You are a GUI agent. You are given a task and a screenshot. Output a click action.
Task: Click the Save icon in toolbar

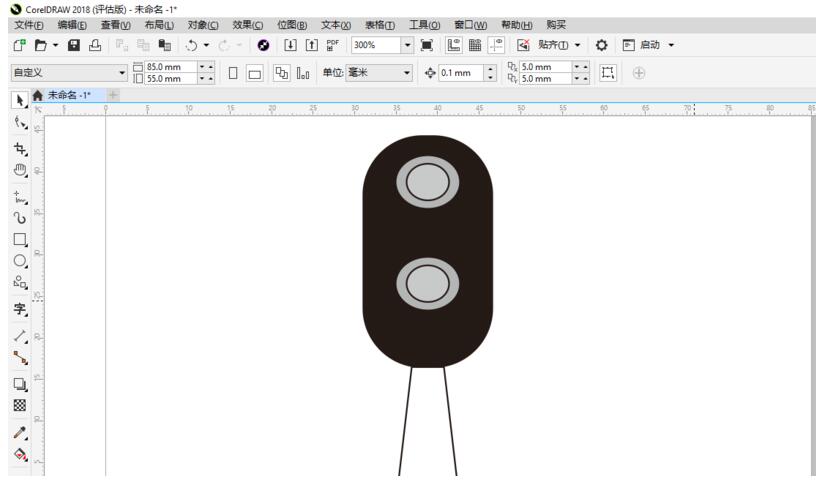(x=73, y=45)
